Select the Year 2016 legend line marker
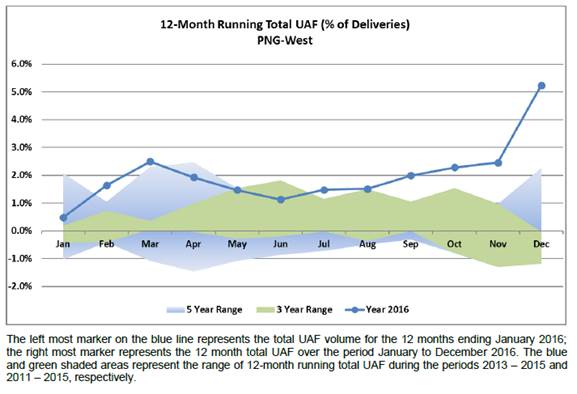The image size is (577, 394). coord(355,310)
